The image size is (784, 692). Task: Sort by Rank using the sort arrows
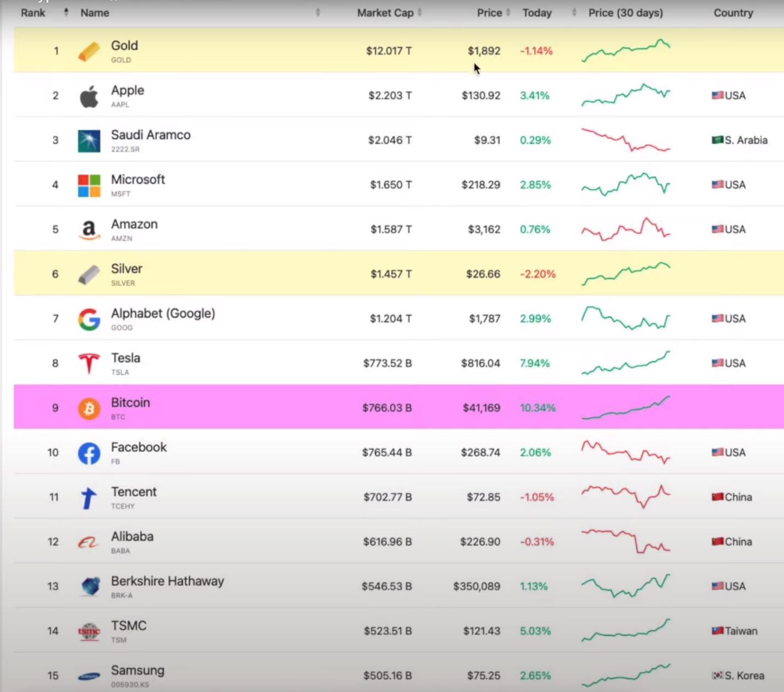[66, 12]
